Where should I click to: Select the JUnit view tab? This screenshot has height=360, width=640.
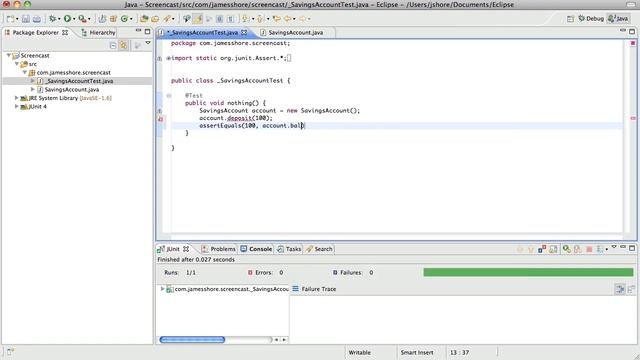pos(173,249)
